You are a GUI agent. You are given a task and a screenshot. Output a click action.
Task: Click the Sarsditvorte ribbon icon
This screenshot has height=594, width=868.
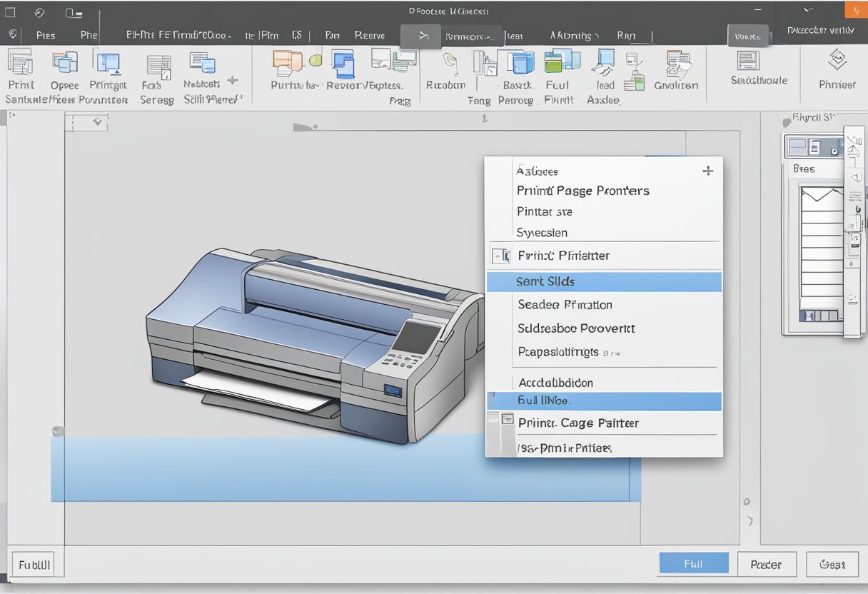click(x=748, y=61)
